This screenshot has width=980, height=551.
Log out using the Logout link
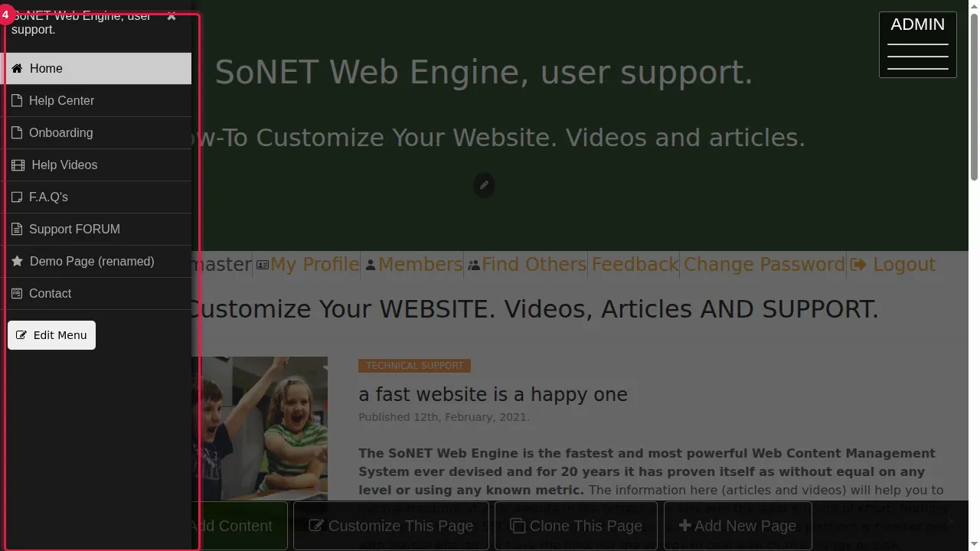pyautogui.click(x=893, y=265)
